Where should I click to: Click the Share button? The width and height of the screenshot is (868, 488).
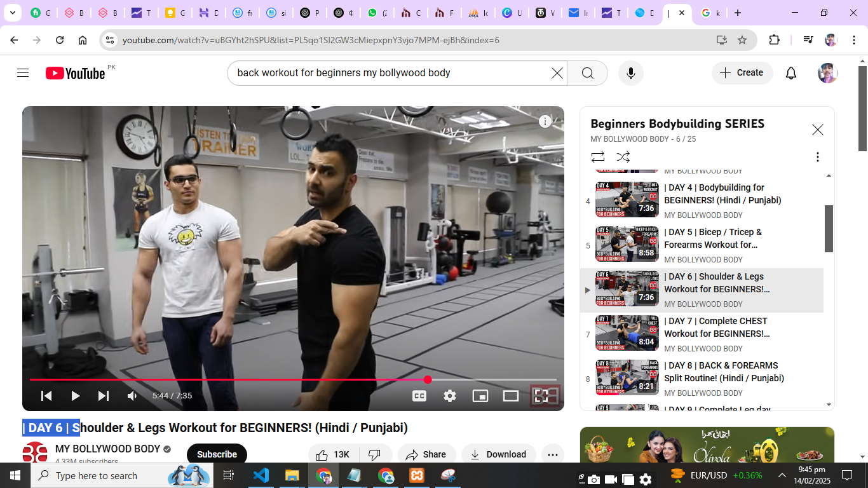426,454
